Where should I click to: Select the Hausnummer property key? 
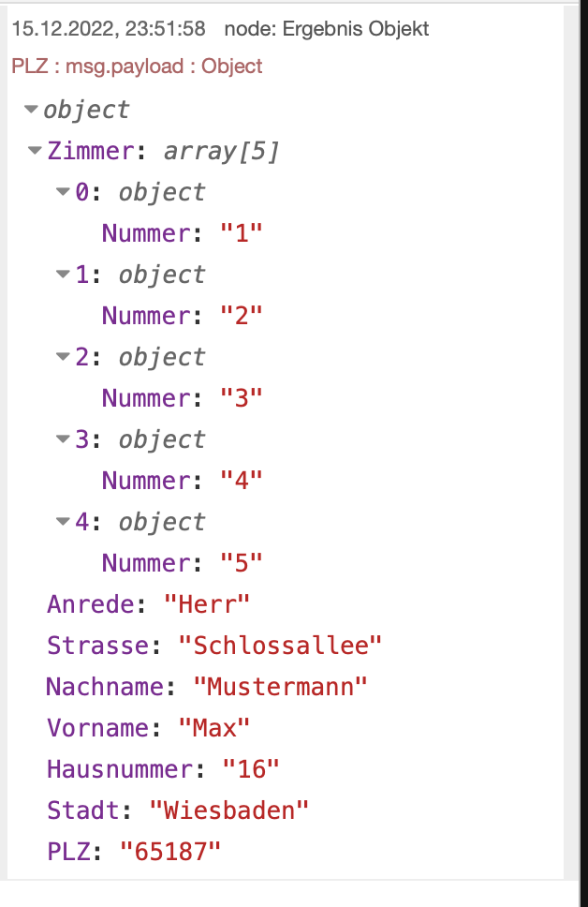click(119, 769)
